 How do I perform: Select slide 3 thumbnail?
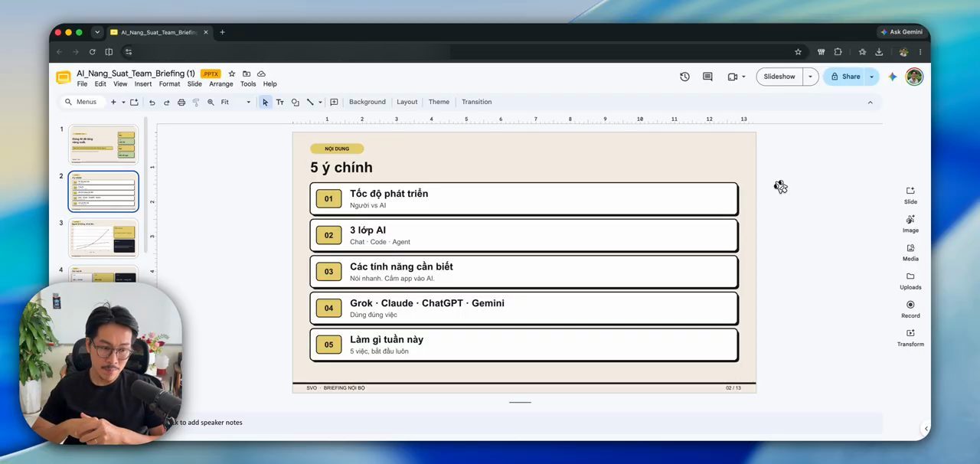[103, 238]
